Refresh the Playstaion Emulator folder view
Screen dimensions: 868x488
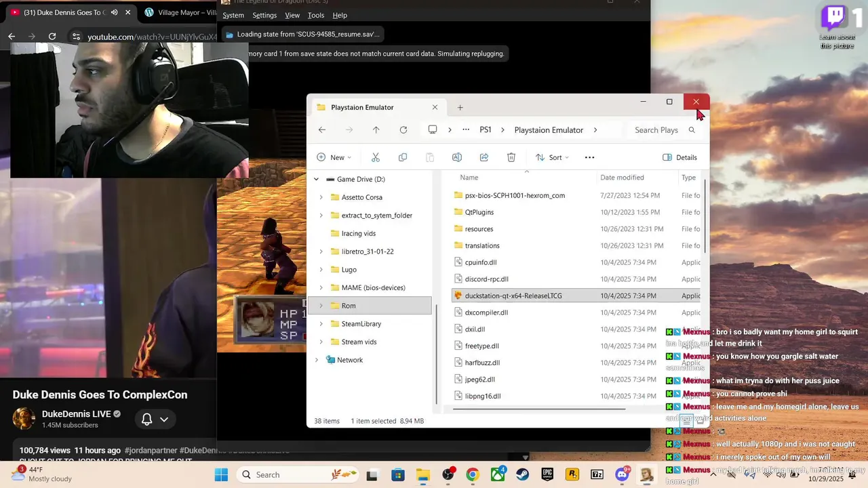tap(403, 129)
